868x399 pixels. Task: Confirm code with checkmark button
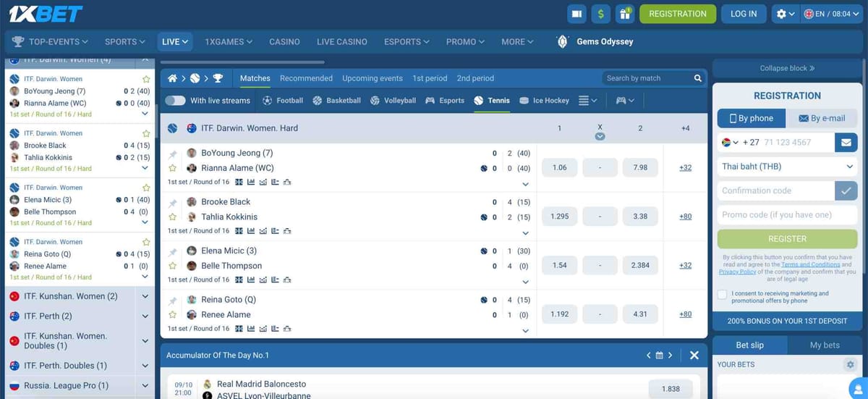pos(846,191)
